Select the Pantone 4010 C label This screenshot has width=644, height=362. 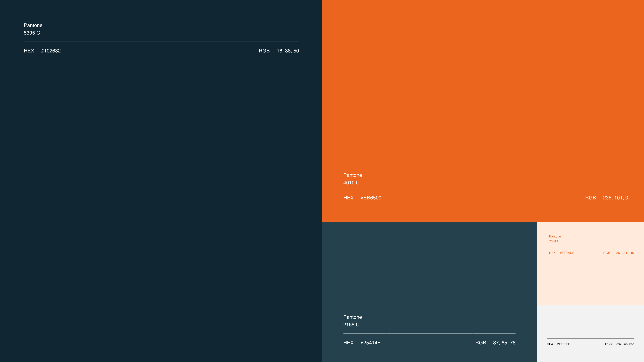pos(353,179)
